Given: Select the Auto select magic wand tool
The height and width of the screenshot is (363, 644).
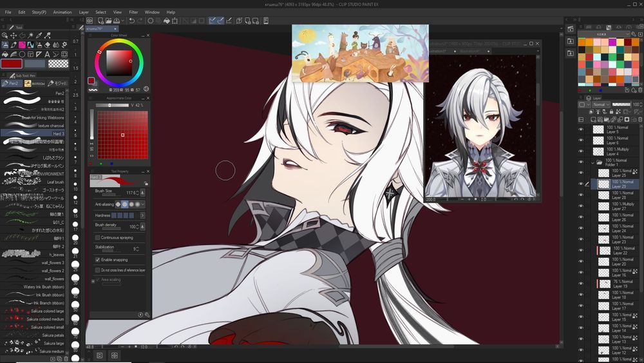Looking at the screenshot, I should 31,35.
